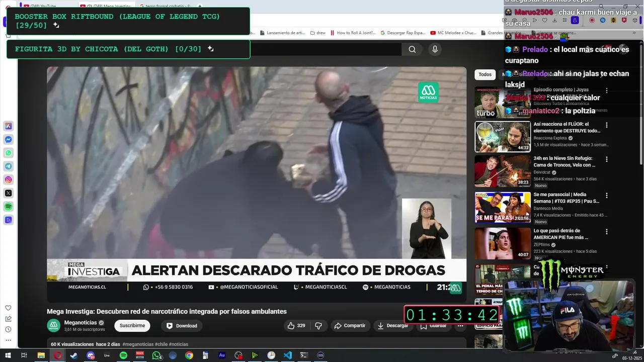Open the sidebar bookmarks heart icon
The image size is (644, 362).
[x=8, y=308]
